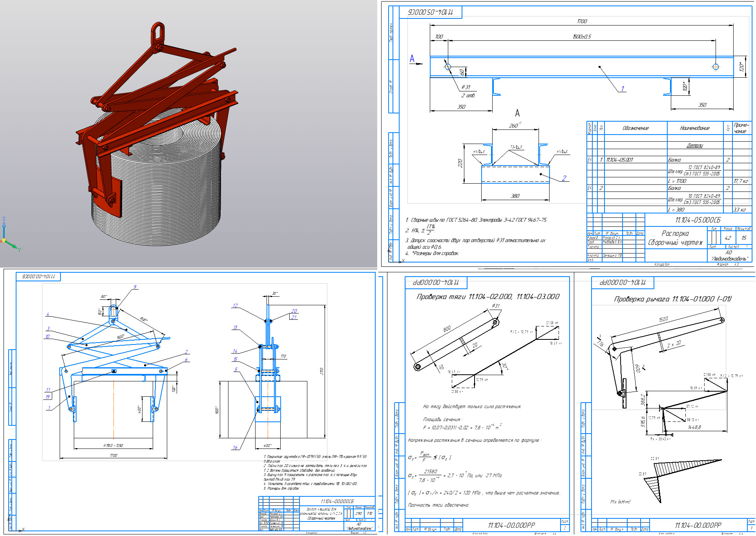Select the '11.104-05.000СБ' title block number
This screenshot has width=756, height=536.
(x=698, y=220)
